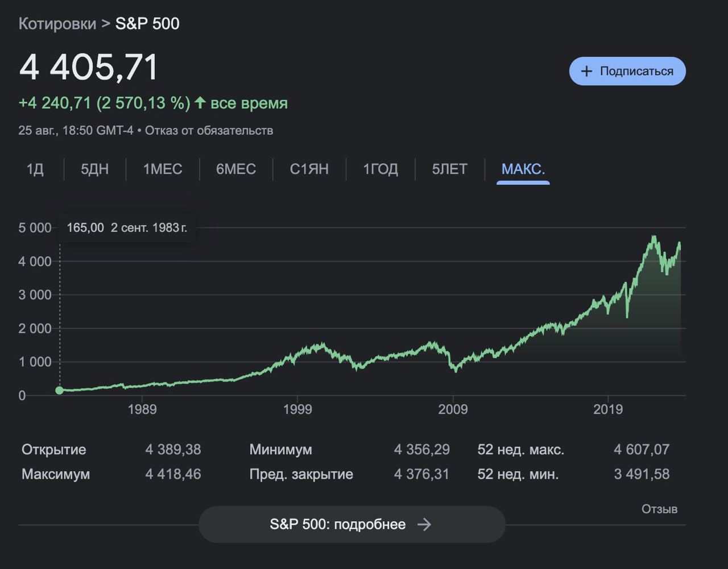The width and height of the screenshot is (728, 569).
Task: Switch to the 1Д time range tab
Action: 35,169
